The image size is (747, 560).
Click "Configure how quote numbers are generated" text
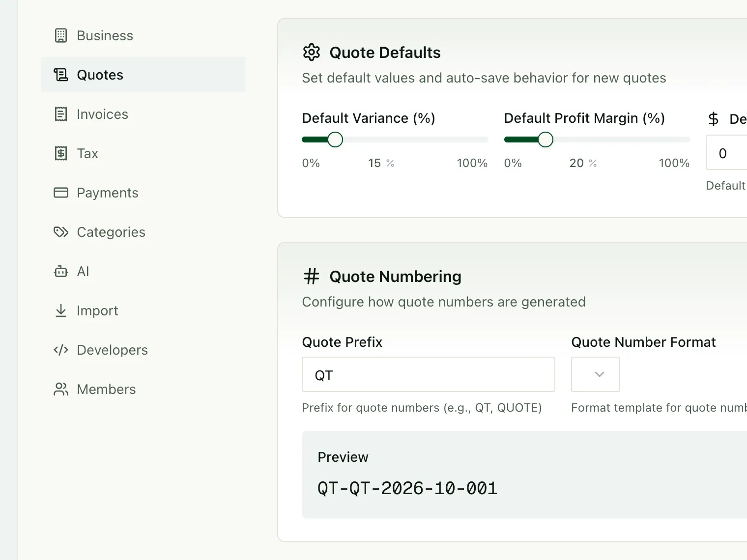point(444,302)
